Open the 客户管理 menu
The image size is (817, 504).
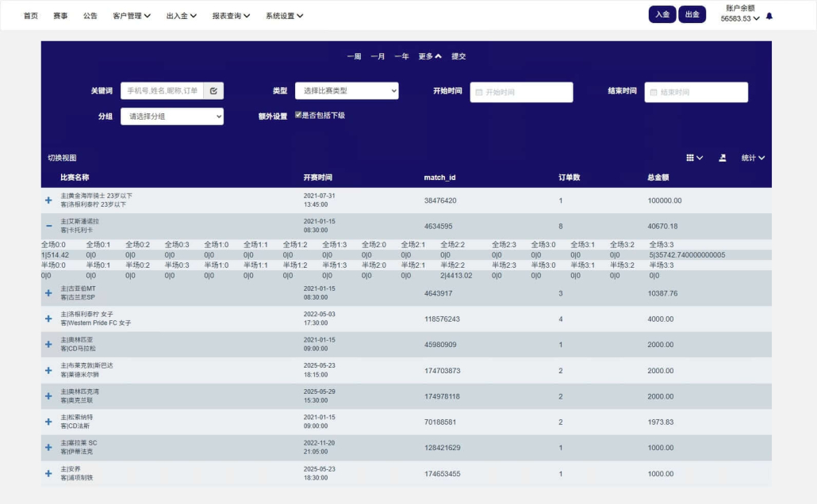pos(132,16)
